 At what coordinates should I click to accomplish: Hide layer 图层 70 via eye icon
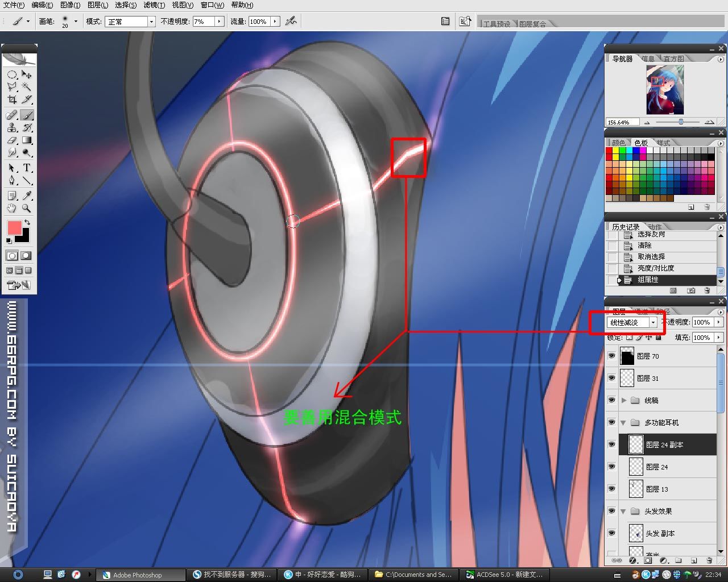tap(611, 356)
